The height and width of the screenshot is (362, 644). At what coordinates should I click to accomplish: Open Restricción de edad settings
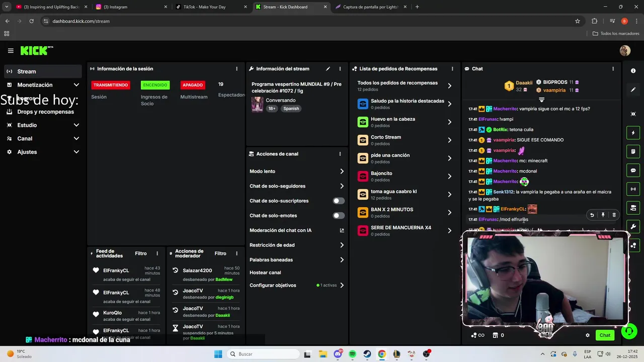click(297, 245)
